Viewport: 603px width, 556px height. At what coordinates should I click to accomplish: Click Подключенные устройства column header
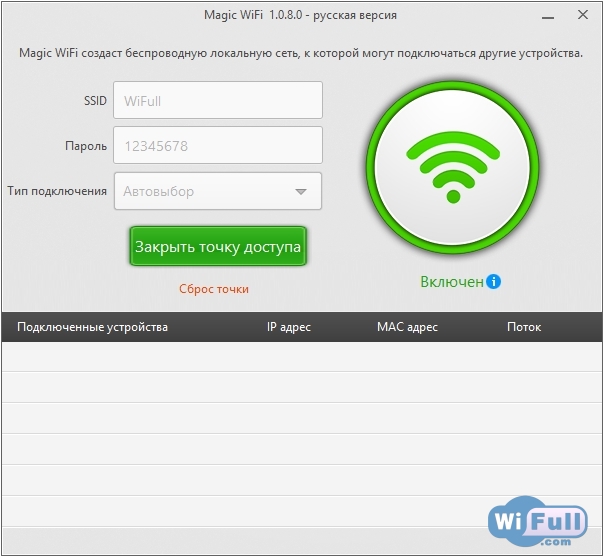coord(92,327)
